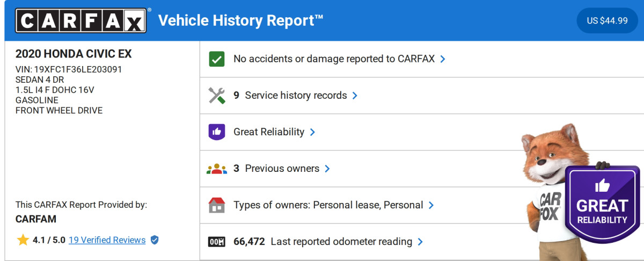
Task: Expand the previous owners chevron
Action: click(327, 169)
